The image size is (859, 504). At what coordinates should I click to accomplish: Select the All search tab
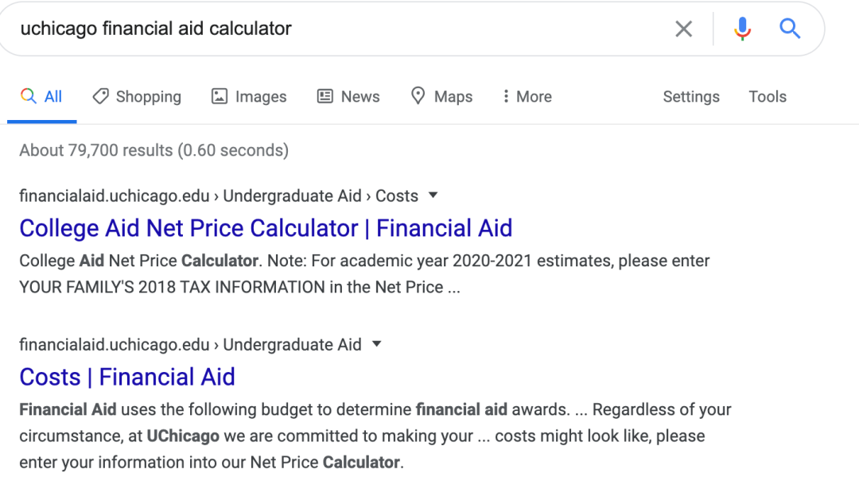tap(41, 96)
